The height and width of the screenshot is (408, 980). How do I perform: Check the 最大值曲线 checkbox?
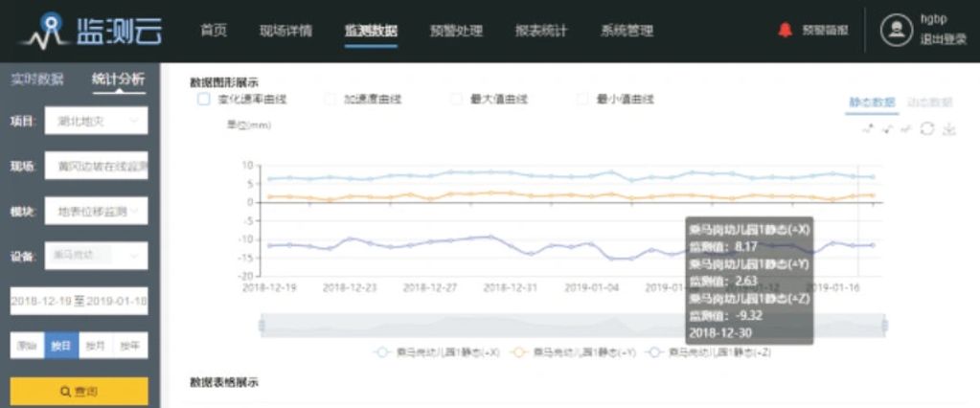click(x=456, y=99)
